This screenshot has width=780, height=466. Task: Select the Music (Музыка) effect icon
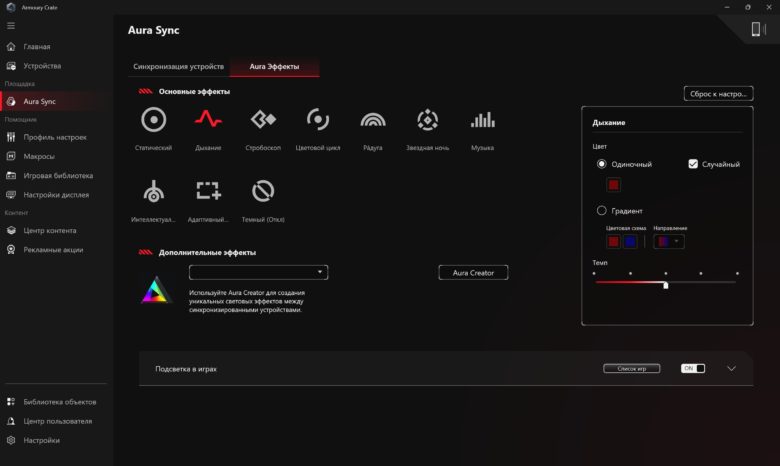[483, 120]
